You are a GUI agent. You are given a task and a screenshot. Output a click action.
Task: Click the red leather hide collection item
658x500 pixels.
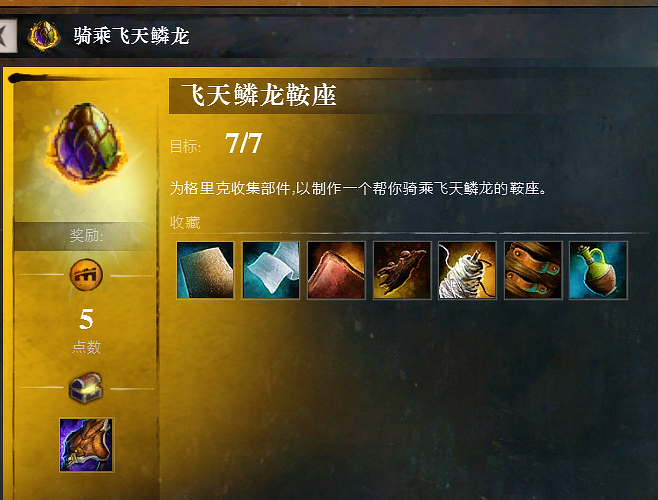336,270
